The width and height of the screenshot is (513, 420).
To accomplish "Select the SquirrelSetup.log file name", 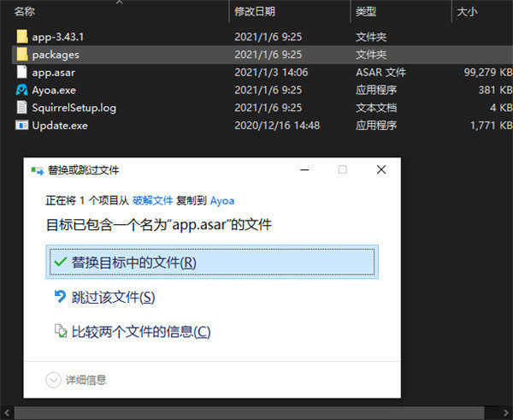I will [74, 108].
